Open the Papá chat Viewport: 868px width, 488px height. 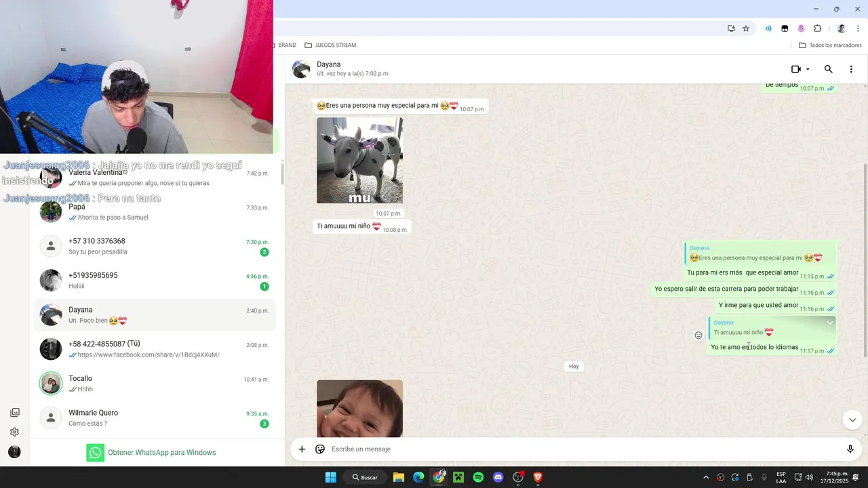click(155, 212)
